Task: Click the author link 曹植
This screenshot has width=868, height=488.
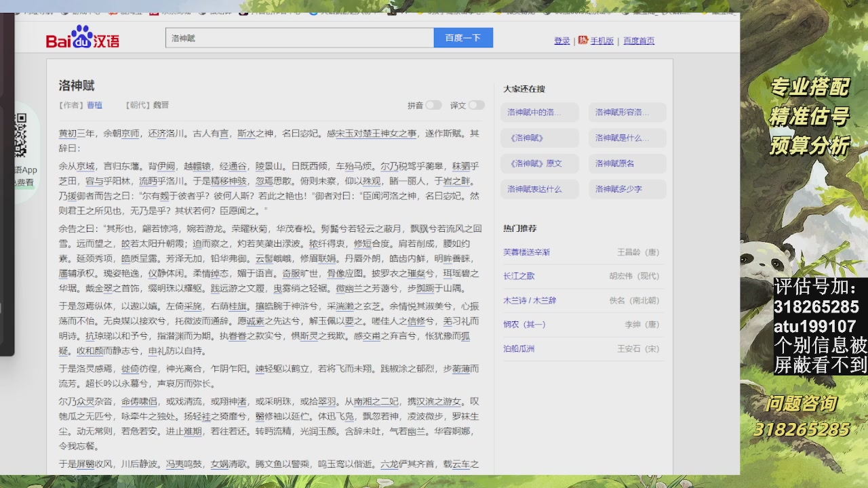Action: pos(95,105)
